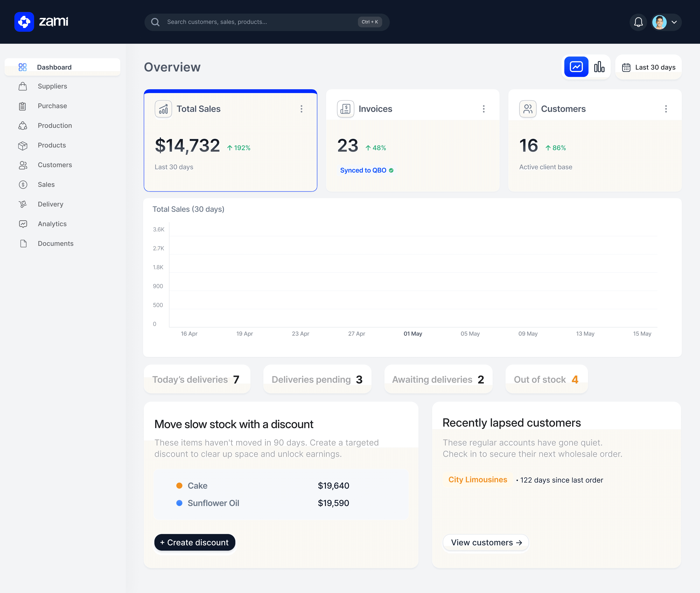Select the 01 May chart axis label
This screenshot has width=700, height=593.
[413, 334]
